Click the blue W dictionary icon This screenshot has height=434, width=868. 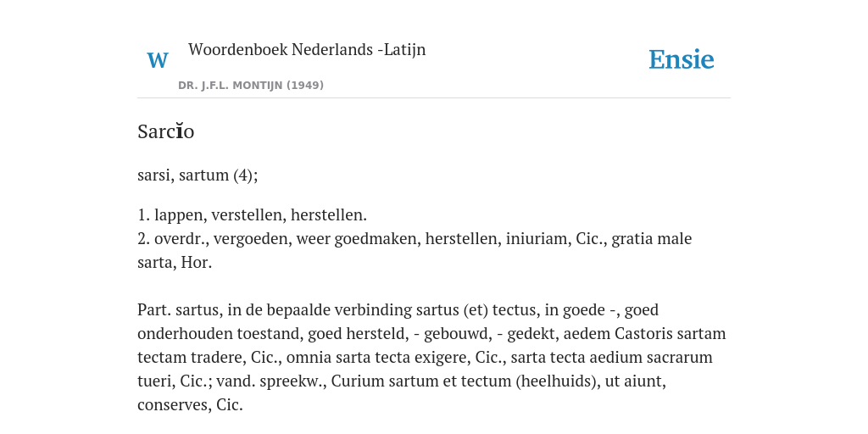tap(157, 60)
